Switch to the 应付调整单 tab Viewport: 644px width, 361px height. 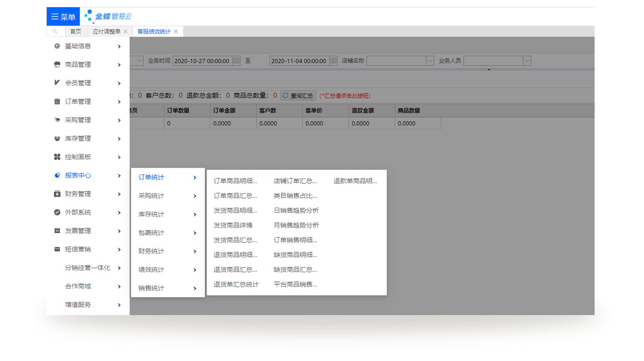pos(106,32)
